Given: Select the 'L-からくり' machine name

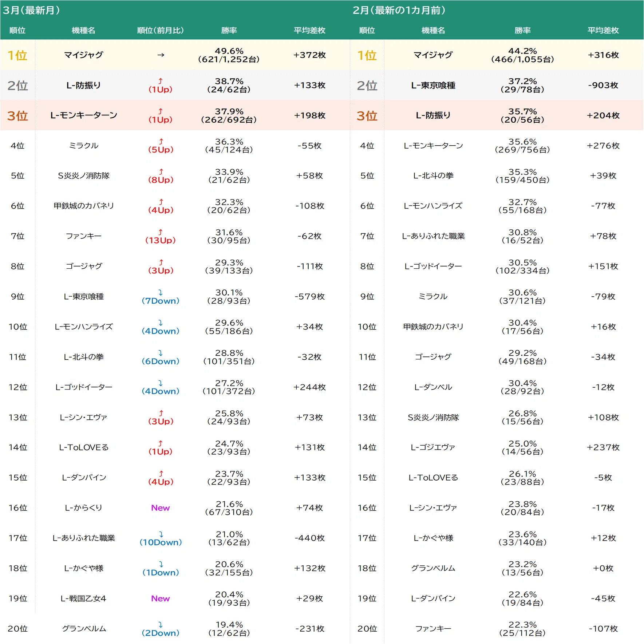Looking at the screenshot, I should click(84, 508).
